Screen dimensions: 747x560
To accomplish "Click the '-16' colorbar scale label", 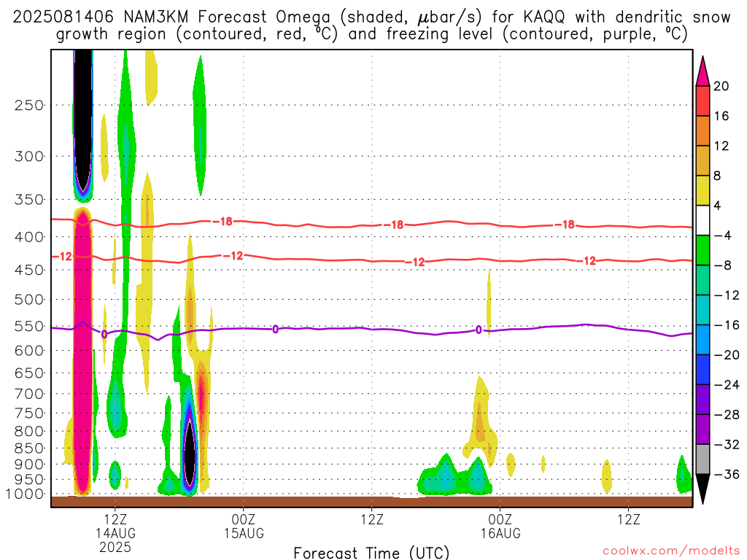I will click(727, 325).
